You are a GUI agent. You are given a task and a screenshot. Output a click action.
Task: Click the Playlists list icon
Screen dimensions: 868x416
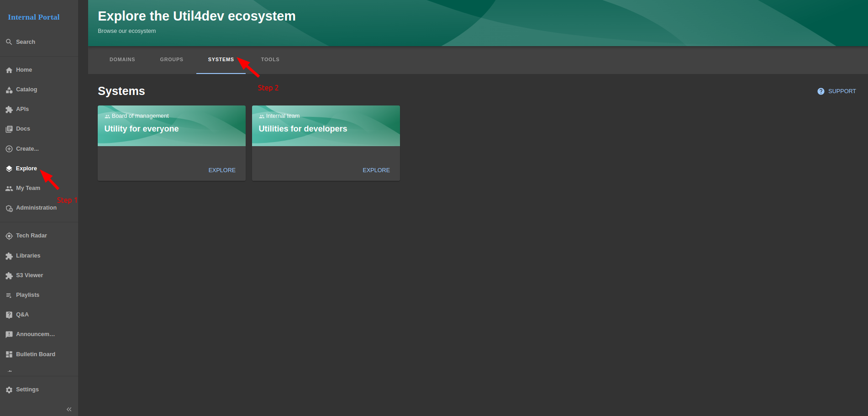9,295
